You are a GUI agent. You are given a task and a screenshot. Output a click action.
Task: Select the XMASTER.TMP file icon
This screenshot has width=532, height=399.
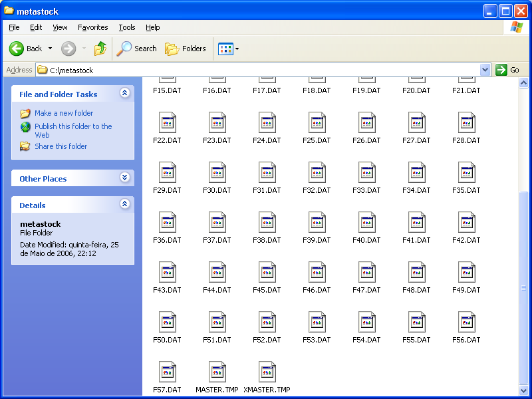[x=267, y=372]
